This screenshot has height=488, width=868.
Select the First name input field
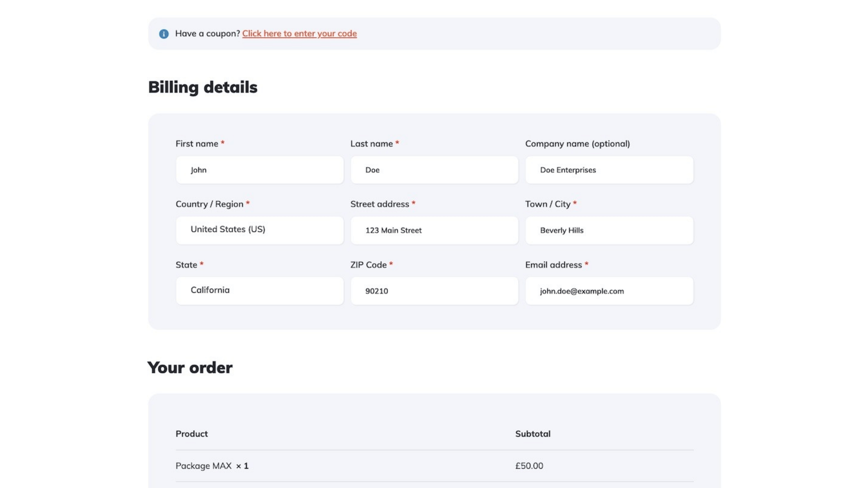pyautogui.click(x=259, y=169)
